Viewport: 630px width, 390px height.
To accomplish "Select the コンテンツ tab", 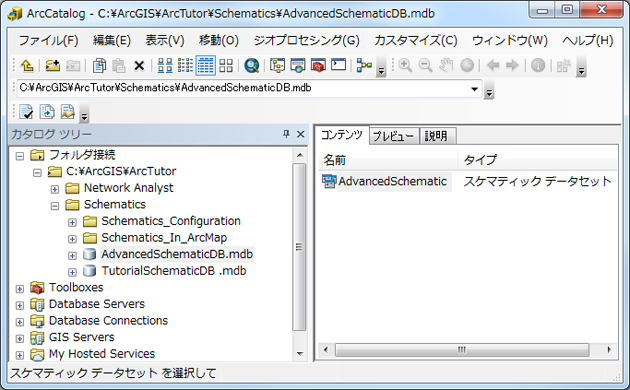I will coord(342,135).
